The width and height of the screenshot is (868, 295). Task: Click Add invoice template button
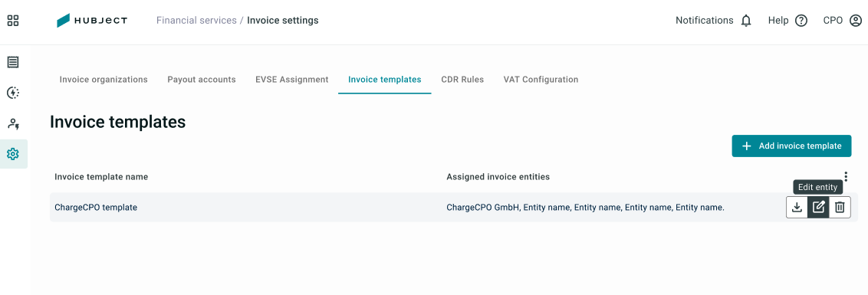coord(791,146)
